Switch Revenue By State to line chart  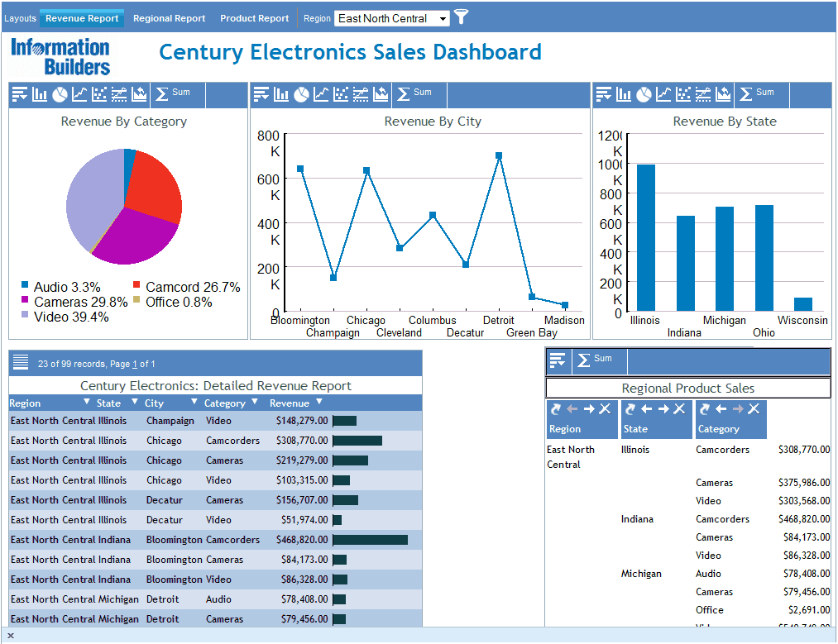click(663, 94)
